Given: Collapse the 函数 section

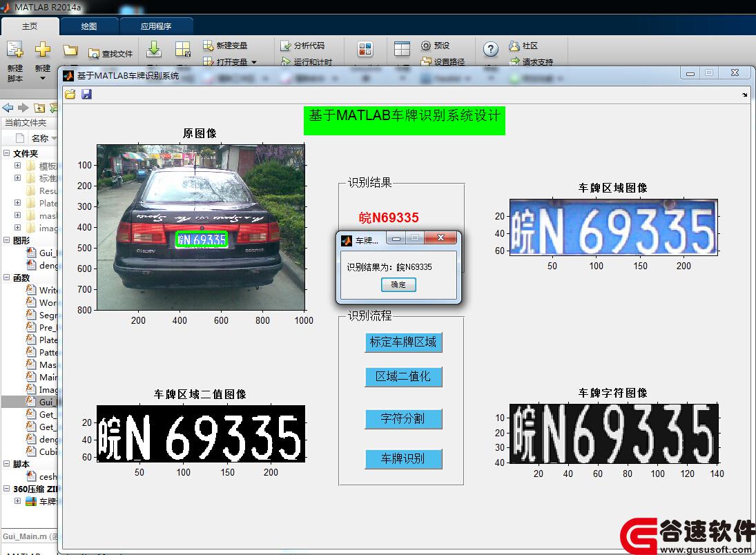Looking at the screenshot, I should point(7,277).
